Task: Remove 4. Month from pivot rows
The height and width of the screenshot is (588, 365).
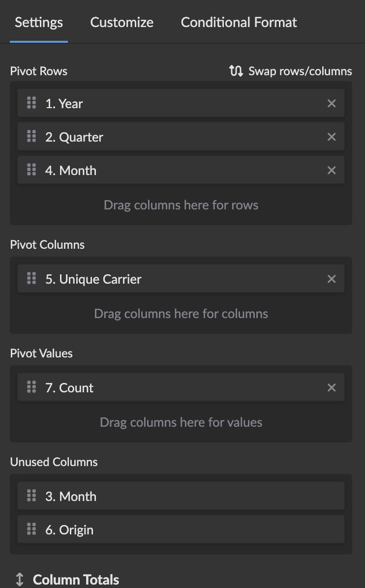Action: pos(332,170)
